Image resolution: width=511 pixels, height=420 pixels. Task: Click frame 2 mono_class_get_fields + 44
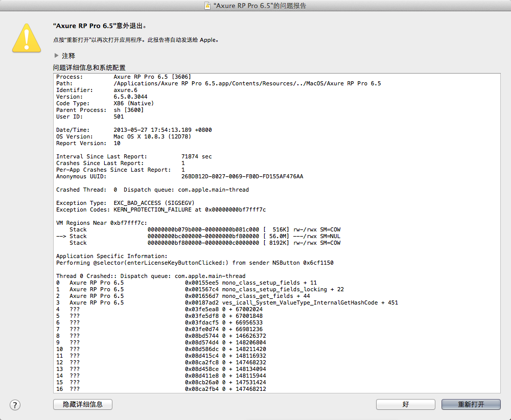tap(183, 296)
